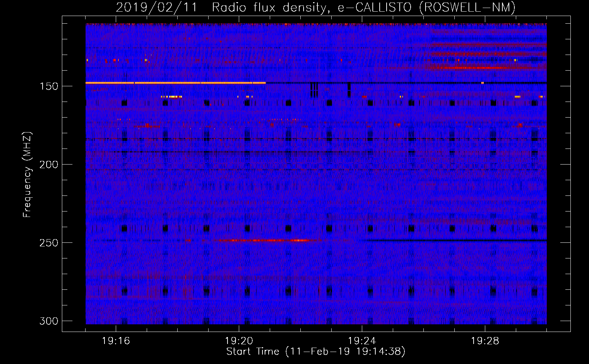Click the 300 frequency tick label
The image size is (589, 364).
click(x=49, y=321)
